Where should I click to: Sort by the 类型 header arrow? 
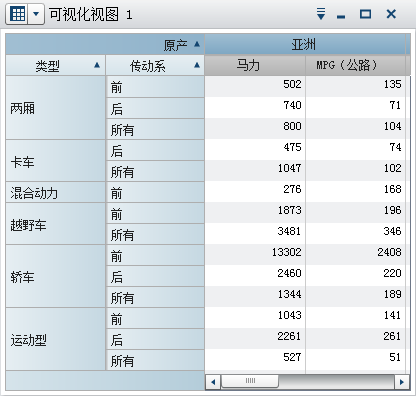(x=97, y=65)
